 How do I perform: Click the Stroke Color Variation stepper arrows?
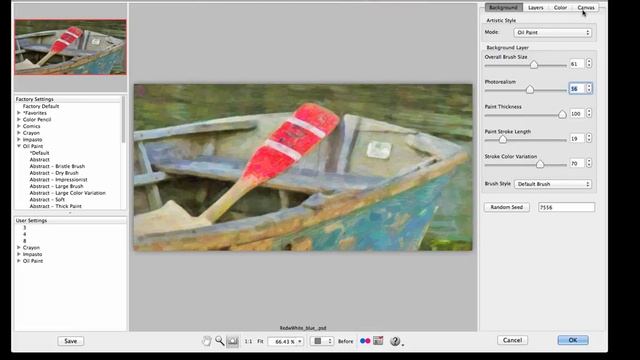click(x=589, y=163)
